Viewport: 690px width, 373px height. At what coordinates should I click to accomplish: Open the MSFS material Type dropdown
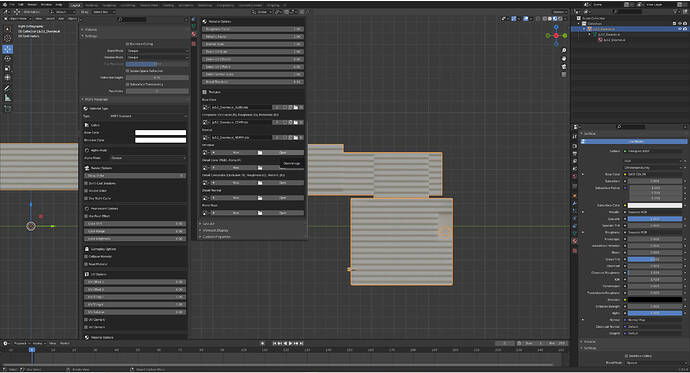click(x=148, y=116)
